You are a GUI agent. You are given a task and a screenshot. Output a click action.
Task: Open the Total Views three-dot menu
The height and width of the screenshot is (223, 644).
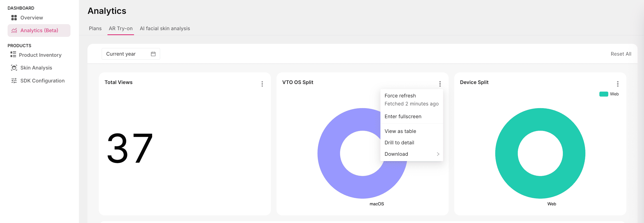[x=262, y=84]
